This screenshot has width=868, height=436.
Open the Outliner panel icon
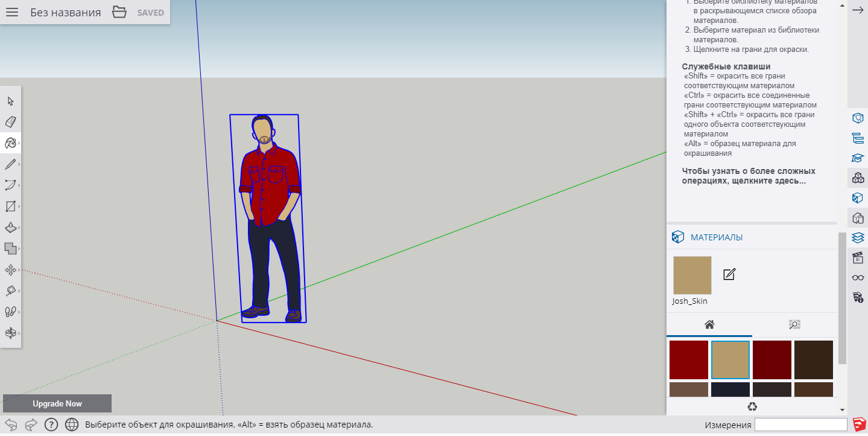[x=857, y=138]
